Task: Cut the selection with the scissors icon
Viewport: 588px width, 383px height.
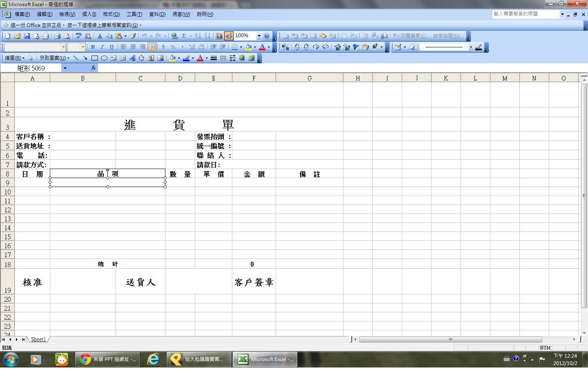Action: (100, 36)
